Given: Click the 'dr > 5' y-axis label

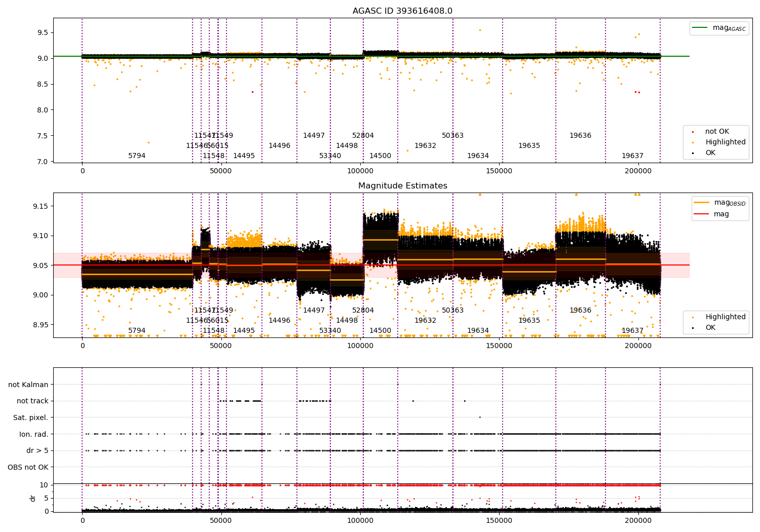Looking at the screenshot, I should click(37, 450).
